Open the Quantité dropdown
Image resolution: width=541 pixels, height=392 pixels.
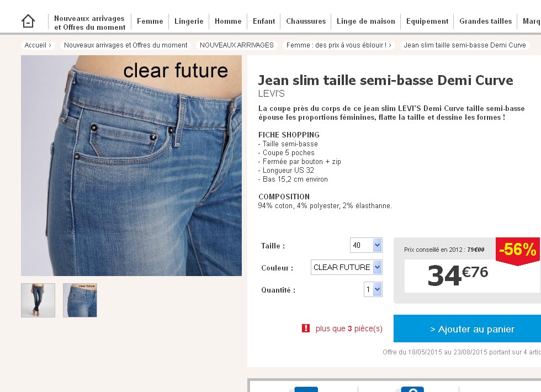pos(373,289)
